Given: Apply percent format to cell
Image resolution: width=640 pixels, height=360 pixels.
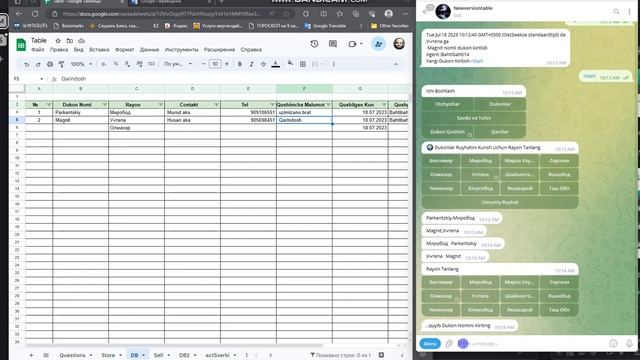Looking at the screenshot, I should pyautogui.click(x=116, y=64).
